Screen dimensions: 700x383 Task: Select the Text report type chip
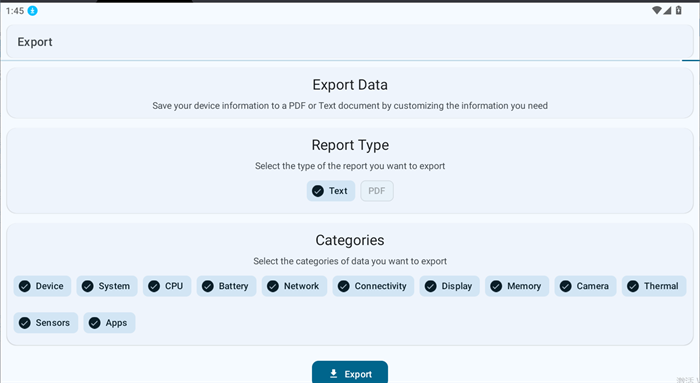[331, 191]
